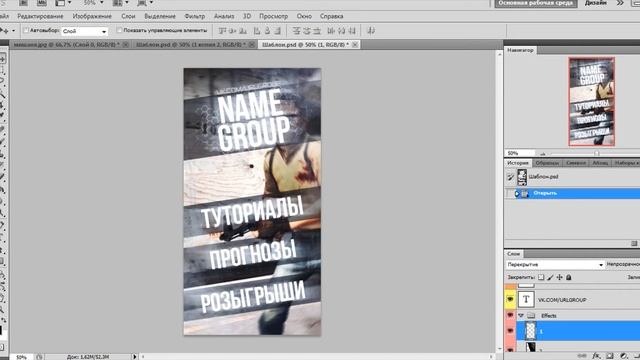Switch to the Абзац panel tab
This screenshot has height=360, width=640.
coord(600,163)
